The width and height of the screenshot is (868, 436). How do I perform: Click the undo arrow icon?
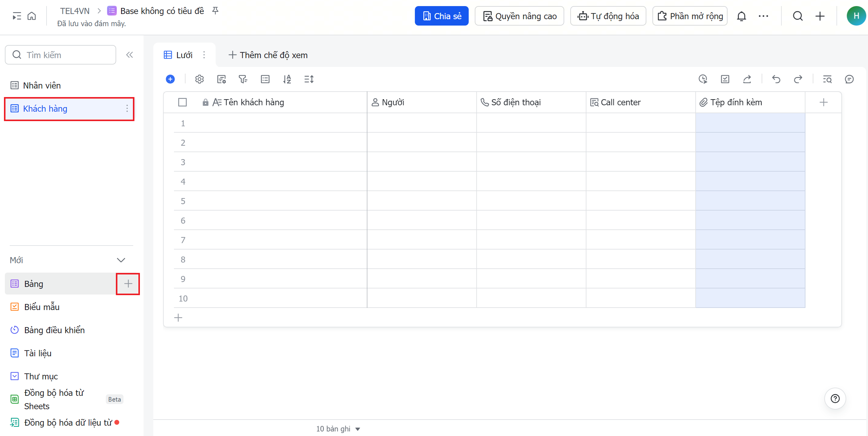point(776,79)
